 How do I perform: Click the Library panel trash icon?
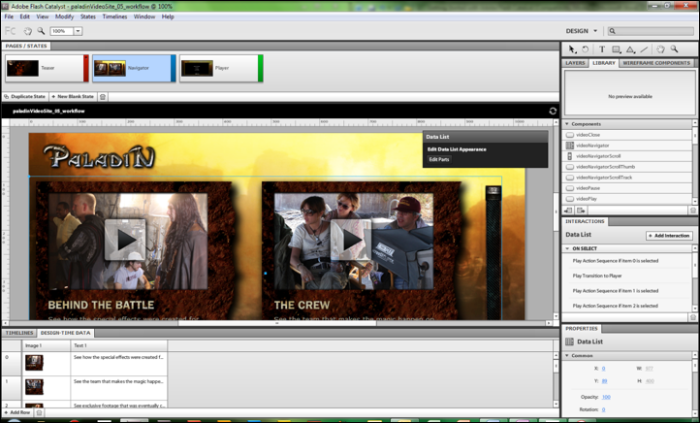[x=693, y=210]
